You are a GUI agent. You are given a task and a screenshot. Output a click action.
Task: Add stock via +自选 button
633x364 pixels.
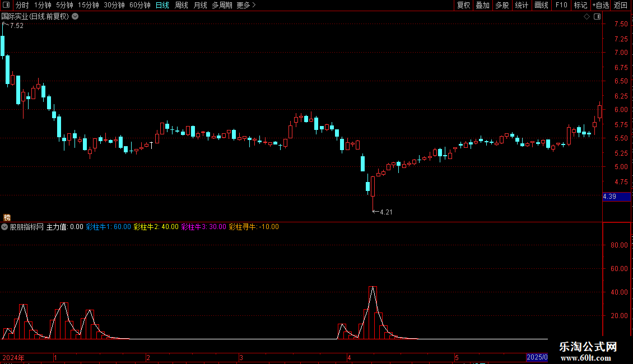[x=601, y=5]
